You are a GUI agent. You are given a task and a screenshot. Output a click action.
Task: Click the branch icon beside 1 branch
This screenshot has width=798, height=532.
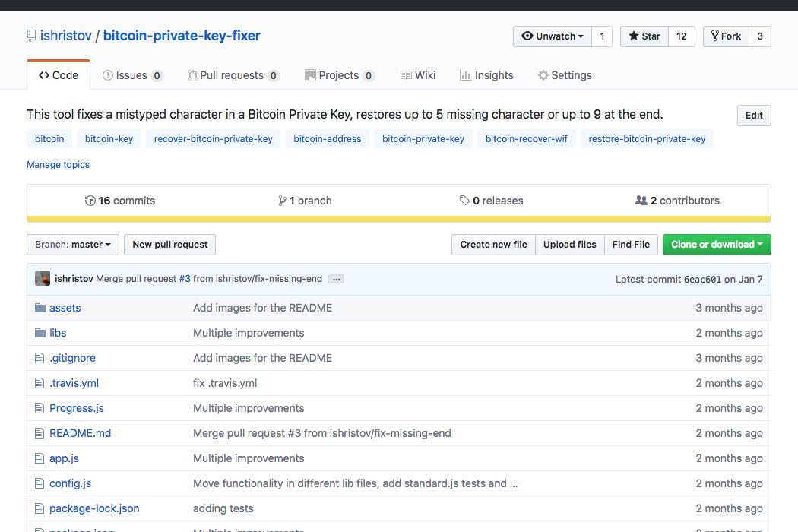point(282,201)
